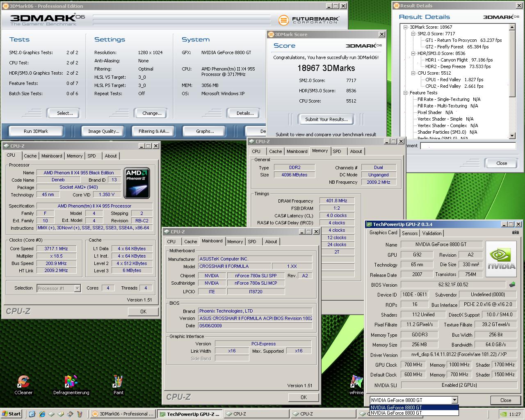Image resolution: width=525 pixels, height=420 pixels.
Task: Open About tab in the CPU-Z mainboard window
Action: pyautogui.click(x=271, y=242)
